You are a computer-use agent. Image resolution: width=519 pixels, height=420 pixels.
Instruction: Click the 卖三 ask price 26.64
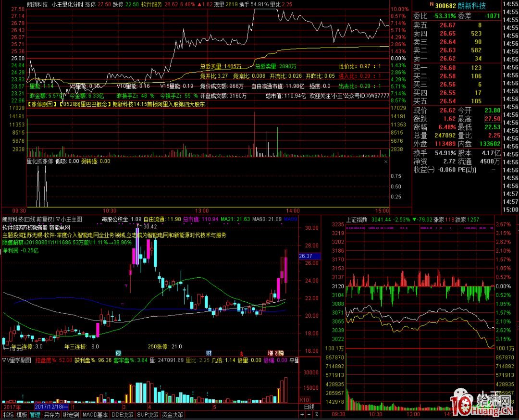click(447, 42)
